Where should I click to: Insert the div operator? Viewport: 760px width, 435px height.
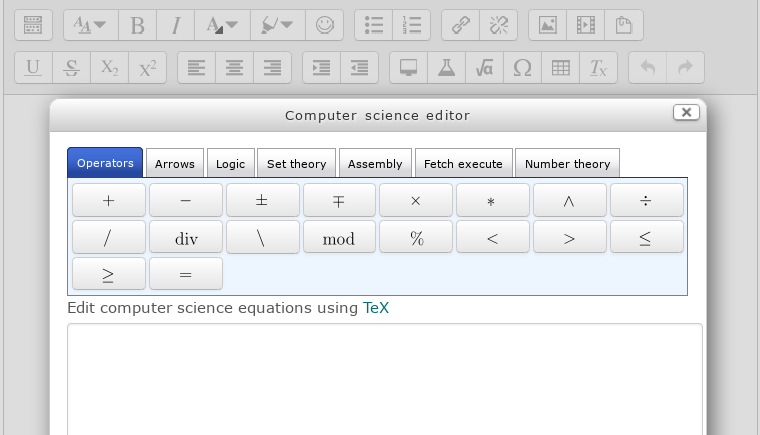tap(186, 237)
